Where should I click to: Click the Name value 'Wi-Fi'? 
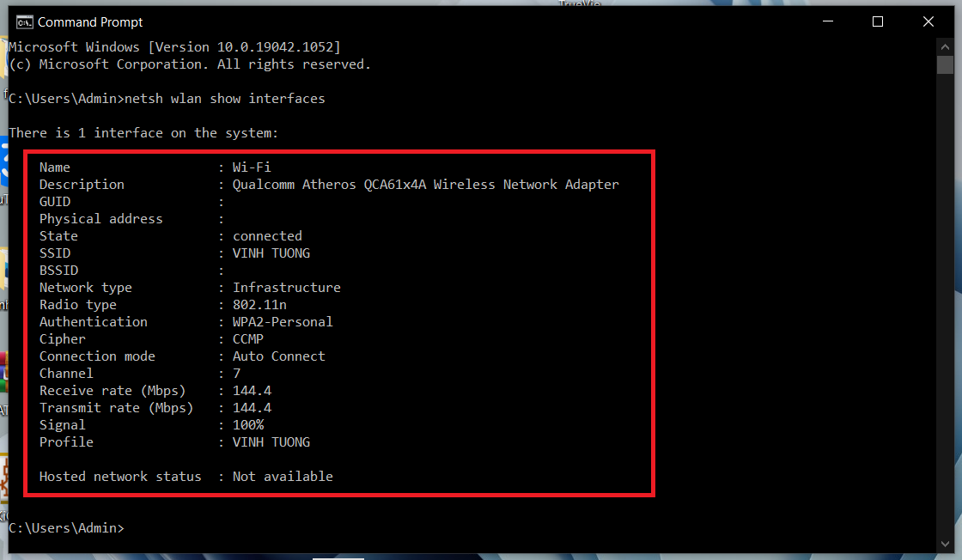(252, 167)
